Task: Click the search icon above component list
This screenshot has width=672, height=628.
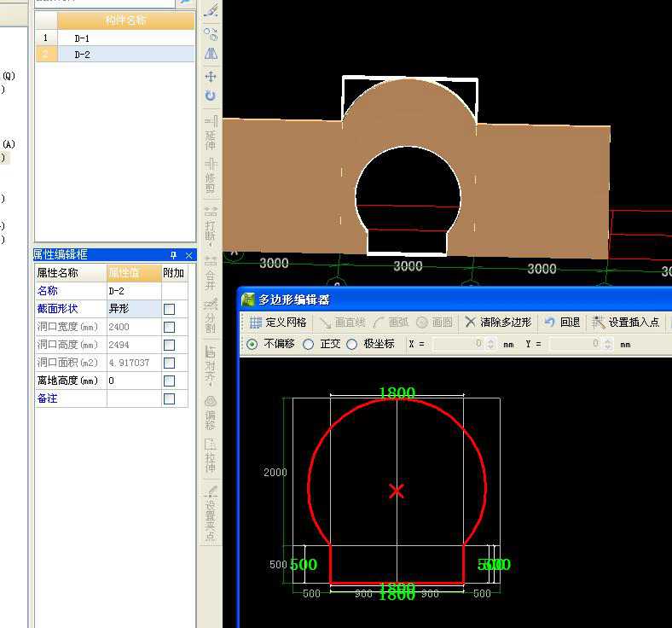Action: pos(185,3)
